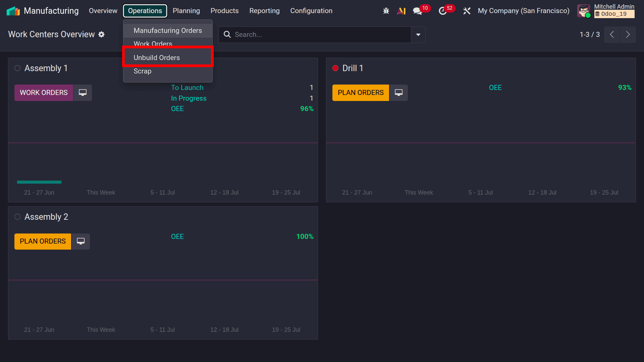Open the Overview menu
This screenshot has height=362, width=644.
click(x=103, y=11)
